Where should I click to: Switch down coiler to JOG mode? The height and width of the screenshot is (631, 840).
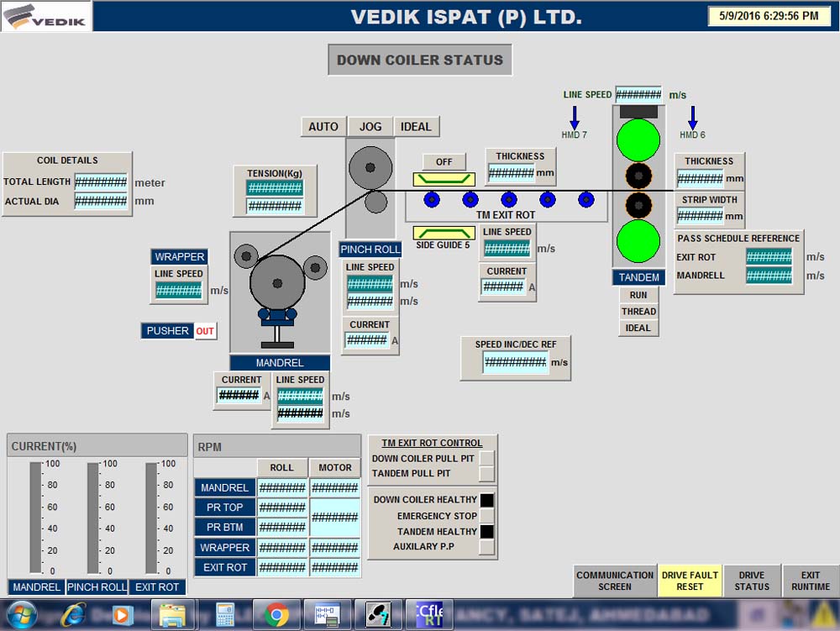[370, 127]
